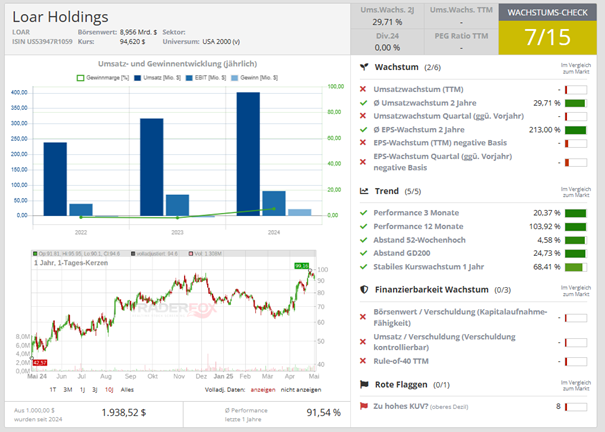Image resolution: width=605 pixels, height=432 pixels.
Task: Click the 2024 Umsatz dark blue bar
Action: pyautogui.click(x=248, y=154)
